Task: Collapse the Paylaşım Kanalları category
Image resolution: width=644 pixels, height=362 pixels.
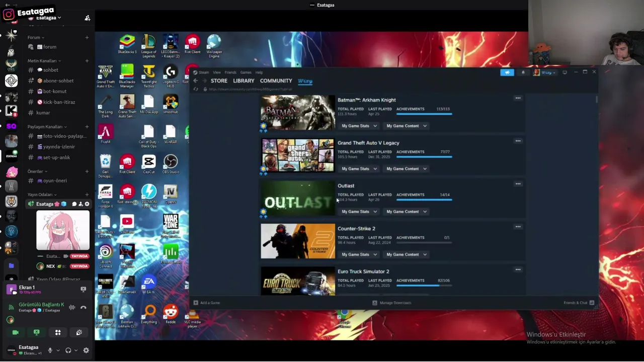Action: pyautogui.click(x=47, y=127)
